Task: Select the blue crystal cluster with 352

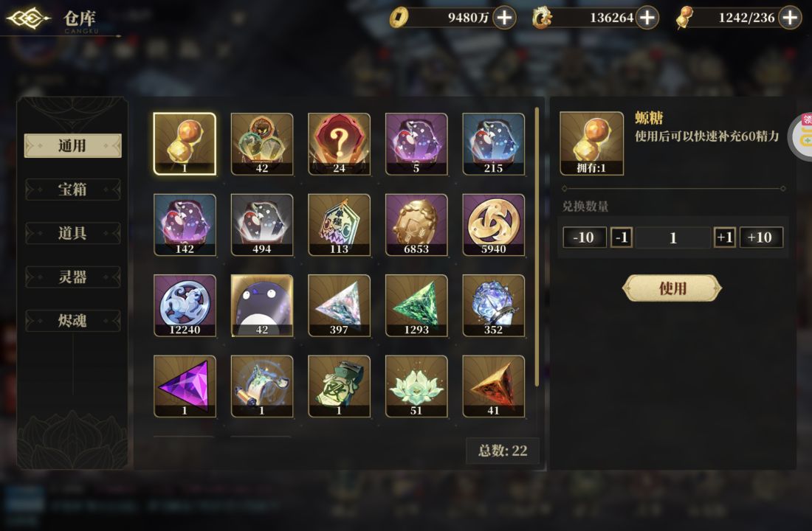Action: 494,306
